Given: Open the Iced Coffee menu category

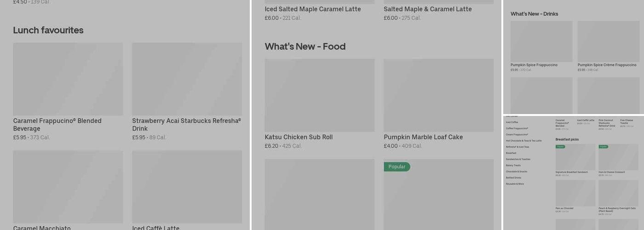Looking at the screenshot, I should point(512,122).
